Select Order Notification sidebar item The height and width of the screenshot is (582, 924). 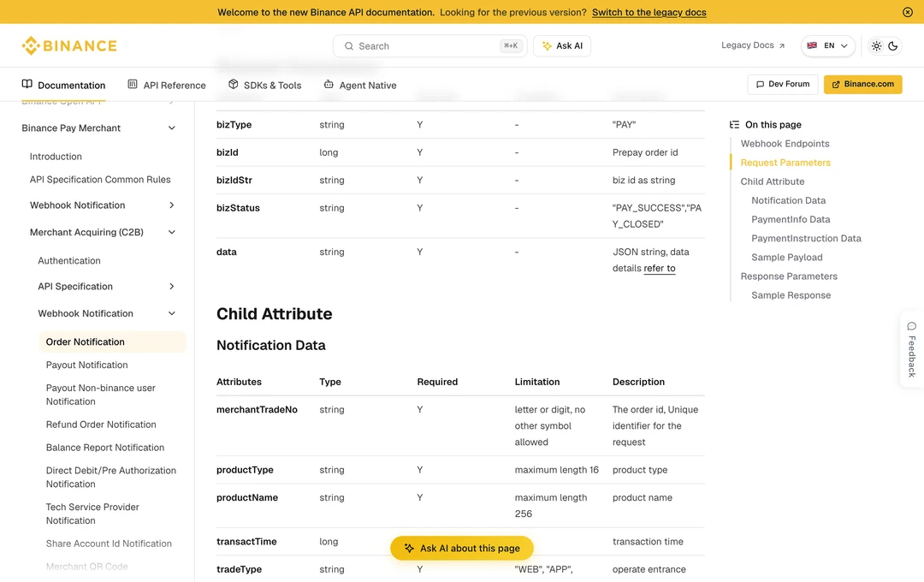[113, 342]
